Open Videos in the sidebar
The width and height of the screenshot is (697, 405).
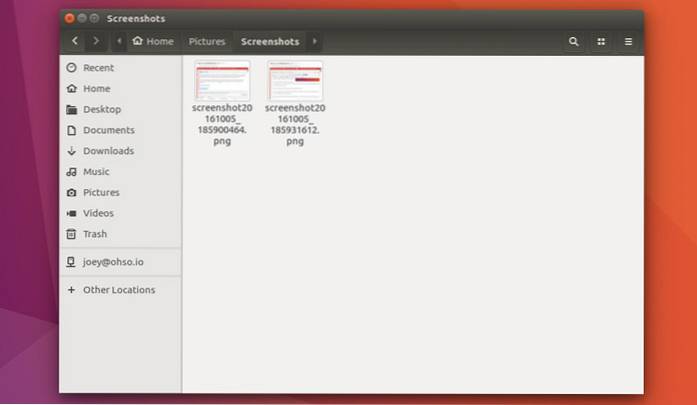tap(98, 213)
